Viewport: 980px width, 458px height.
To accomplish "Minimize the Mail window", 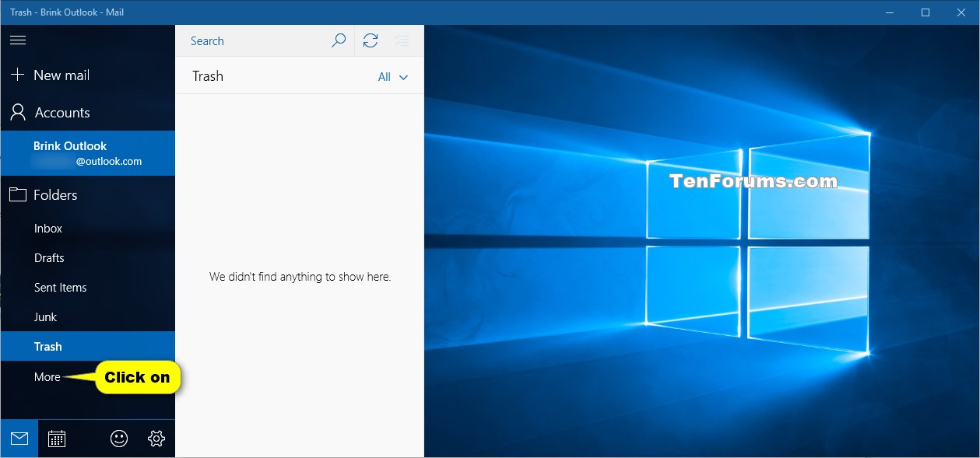I will pos(890,12).
